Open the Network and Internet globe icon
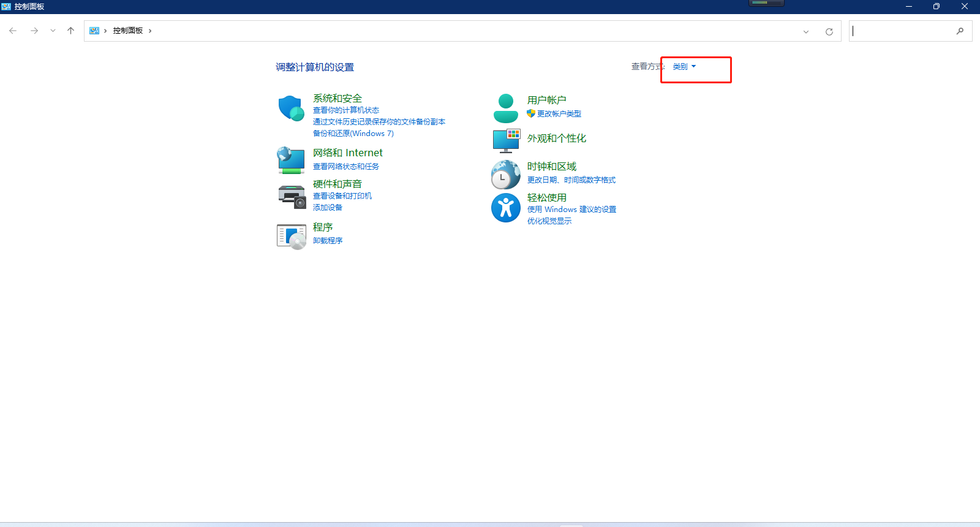Viewport: 980px width, 527px height. tap(291, 161)
